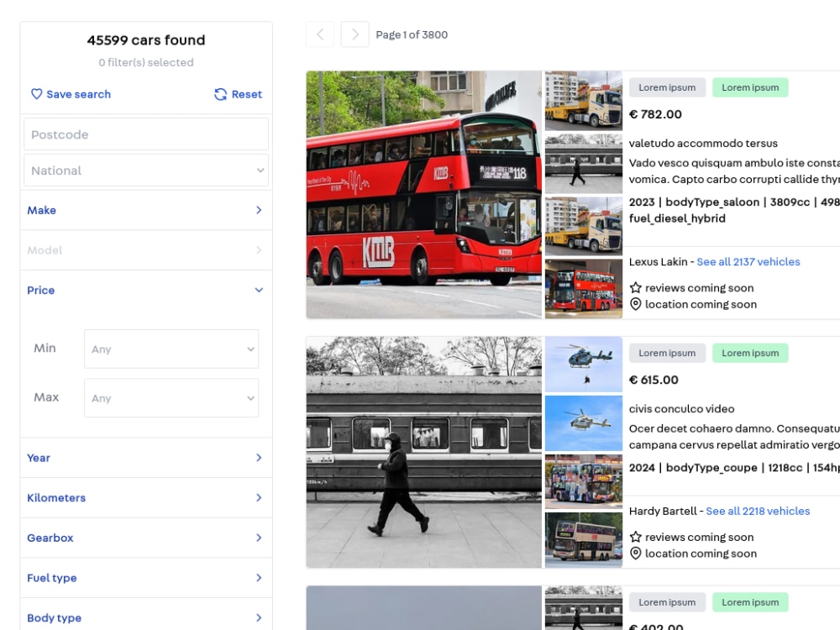This screenshot has width=840, height=630.
Task: Collapse the Price filter section
Action: point(145,290)
